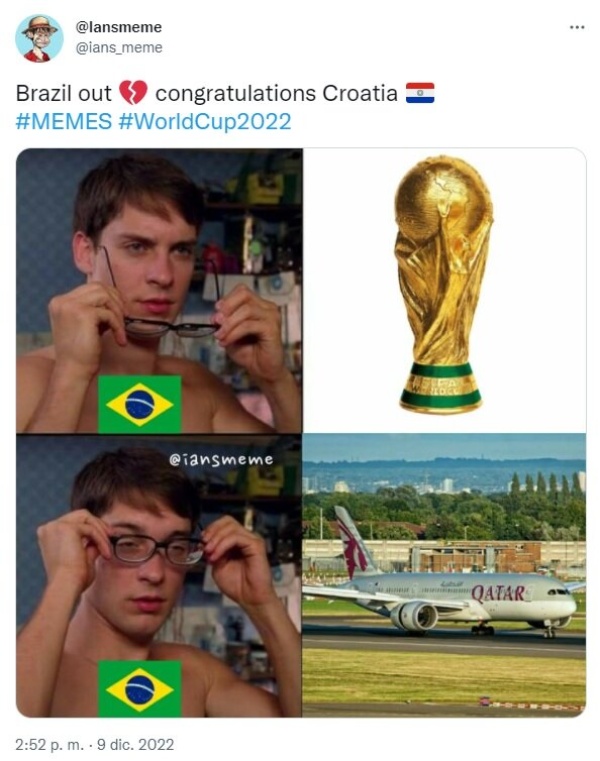The width and height of the screenshot is (600, 761).
Task: Click the date 9 dic. 2022
Action: [x=135, y=744]
